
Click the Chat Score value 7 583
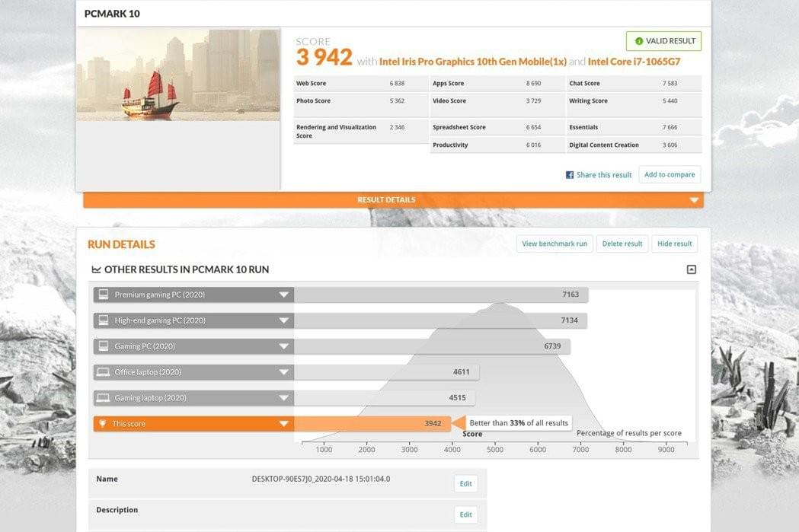tap(670, 84)
